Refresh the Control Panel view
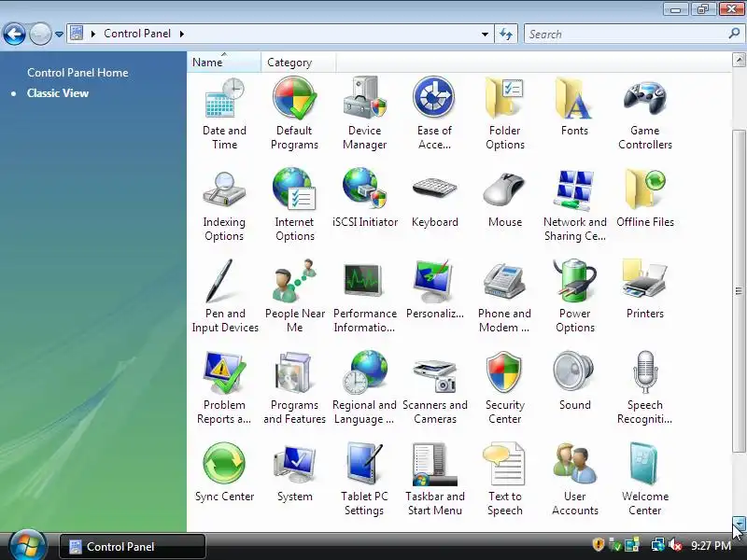The image size is (747, 560). [x=506, y=35]
